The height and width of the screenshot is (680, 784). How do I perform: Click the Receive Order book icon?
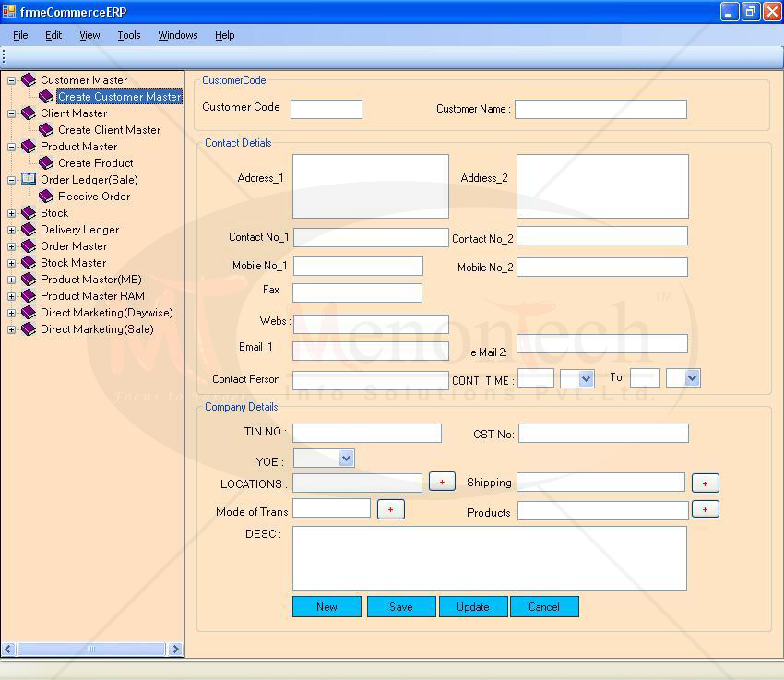(x=46, y=197)
